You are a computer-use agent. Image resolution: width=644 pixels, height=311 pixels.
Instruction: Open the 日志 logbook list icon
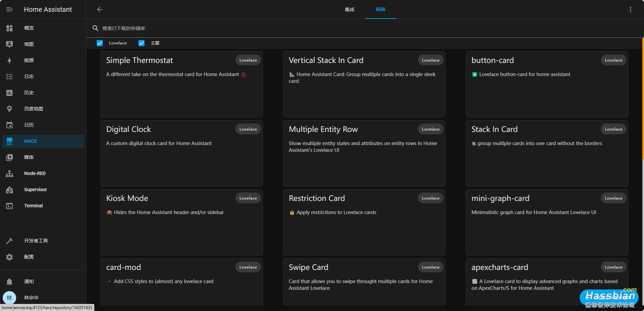[9, 76]
